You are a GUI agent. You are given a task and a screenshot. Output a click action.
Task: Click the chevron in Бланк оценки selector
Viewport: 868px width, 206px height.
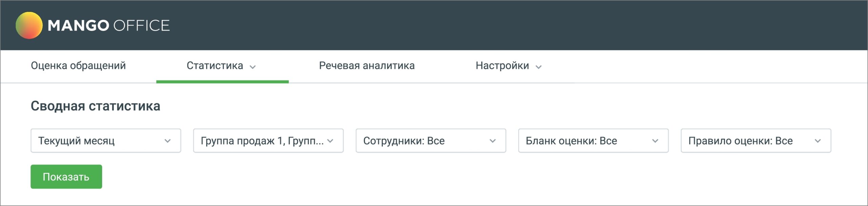pos(655,141)
